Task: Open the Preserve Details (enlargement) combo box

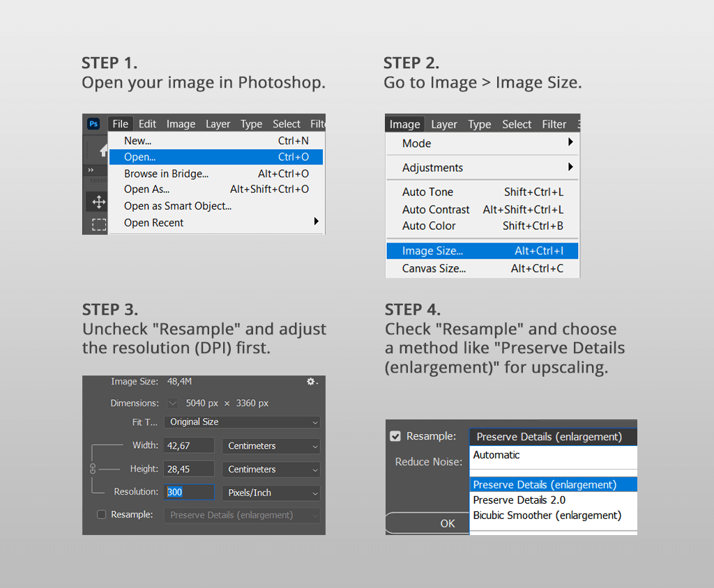Action: pos(553,437)
